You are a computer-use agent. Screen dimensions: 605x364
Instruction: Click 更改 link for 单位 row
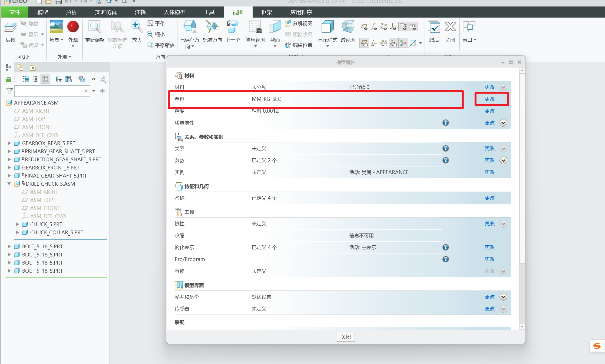[490, 99]
